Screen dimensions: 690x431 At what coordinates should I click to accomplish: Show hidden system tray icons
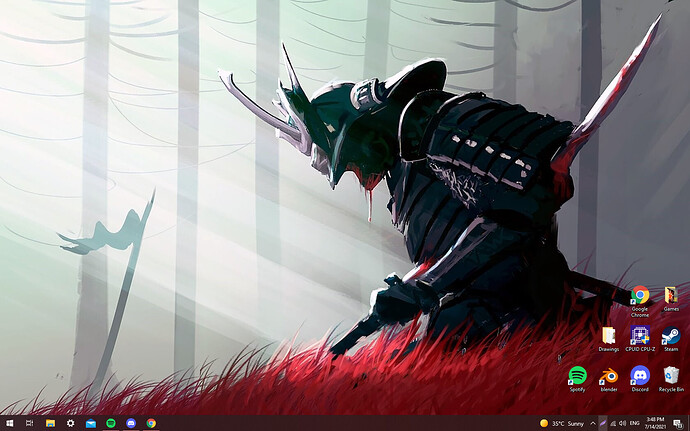593,424
